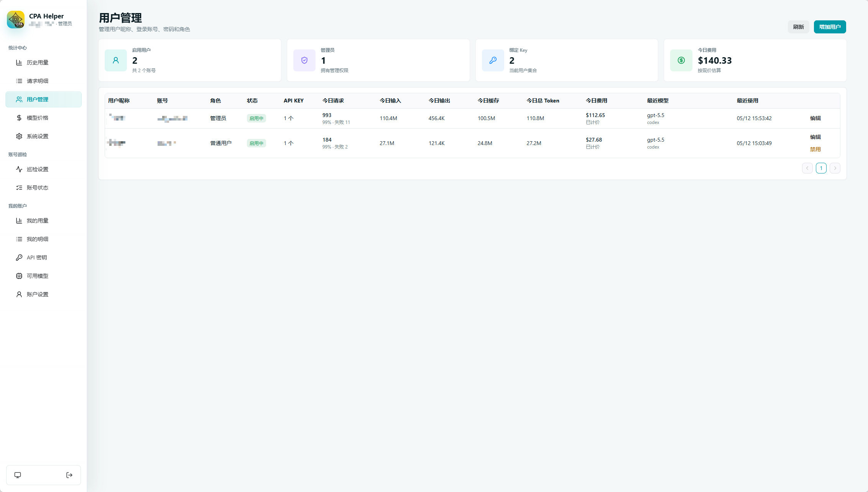Click the 启用中 status badge in 普通用户 row
The height and width of the screenshot is (492, 868).
(x=256, y=143)
